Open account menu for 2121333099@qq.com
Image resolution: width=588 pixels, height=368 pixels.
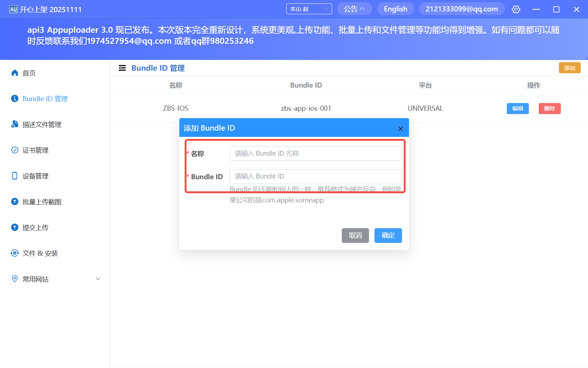[462, 8]
